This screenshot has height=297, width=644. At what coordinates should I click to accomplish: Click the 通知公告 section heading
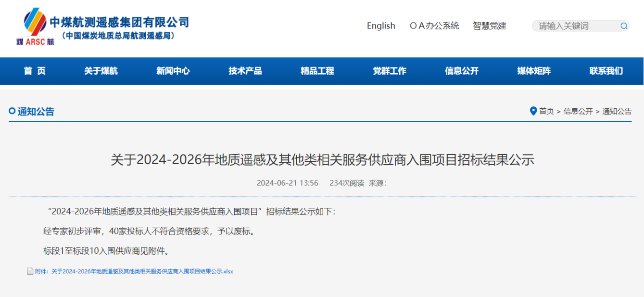click(36, 112)
